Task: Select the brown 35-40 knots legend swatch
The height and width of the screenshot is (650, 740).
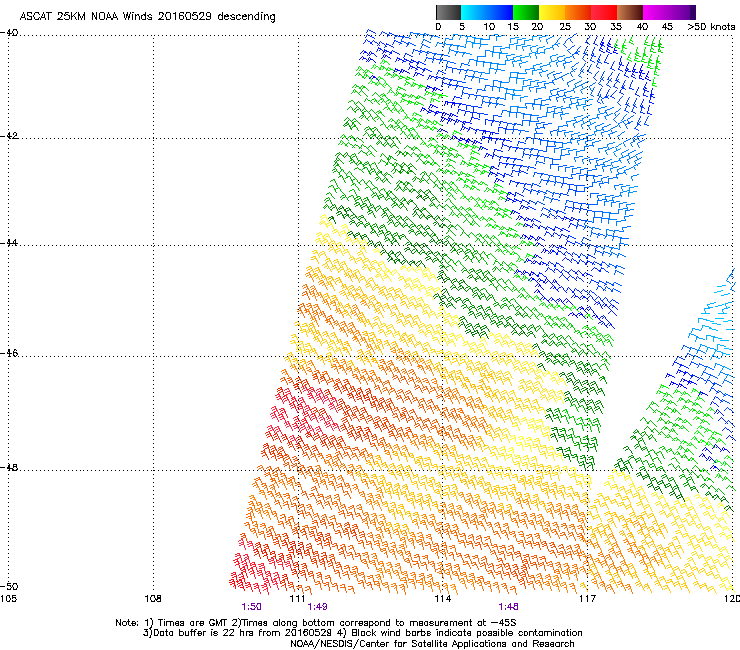Action: point(630,12)
